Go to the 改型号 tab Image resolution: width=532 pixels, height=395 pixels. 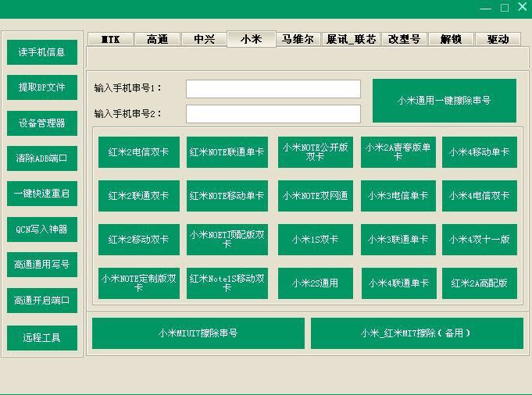pos(404,39)
